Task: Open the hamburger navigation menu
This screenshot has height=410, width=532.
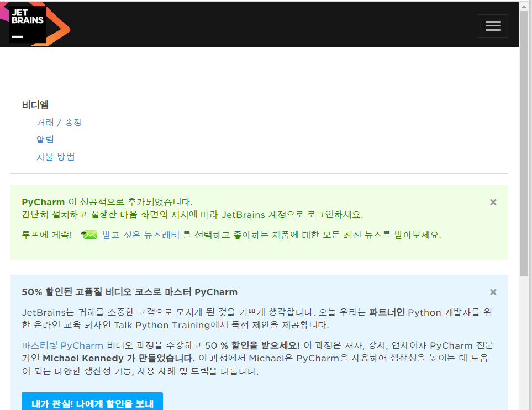Action: click(x=493, y=26)
